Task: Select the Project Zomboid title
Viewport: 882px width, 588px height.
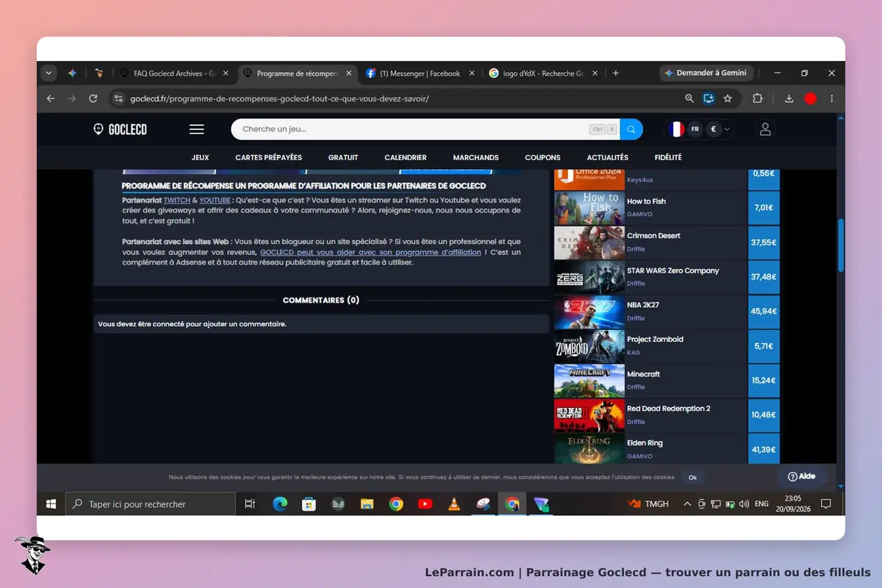Action: point(655,340)
